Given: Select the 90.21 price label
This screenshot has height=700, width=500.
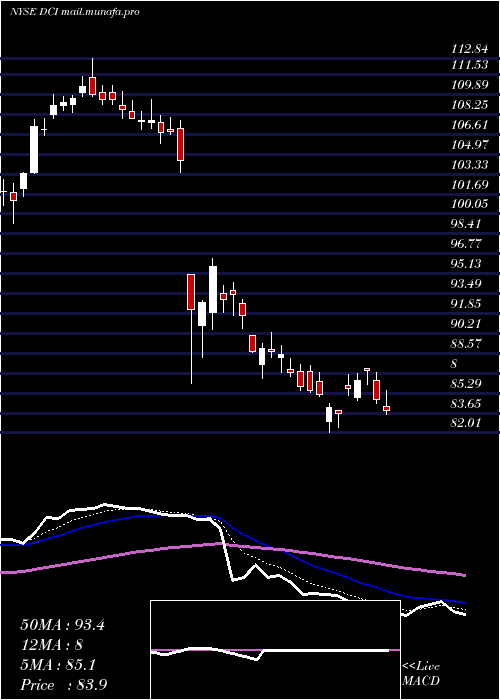Looking at the screenshot, I should click(x=466, y=324).
